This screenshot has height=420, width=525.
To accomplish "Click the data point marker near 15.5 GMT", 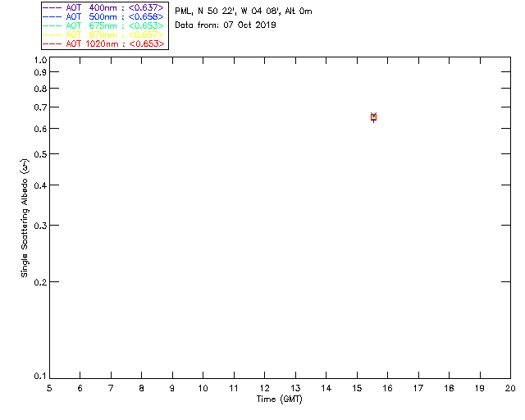I will [x=373, y=116].
